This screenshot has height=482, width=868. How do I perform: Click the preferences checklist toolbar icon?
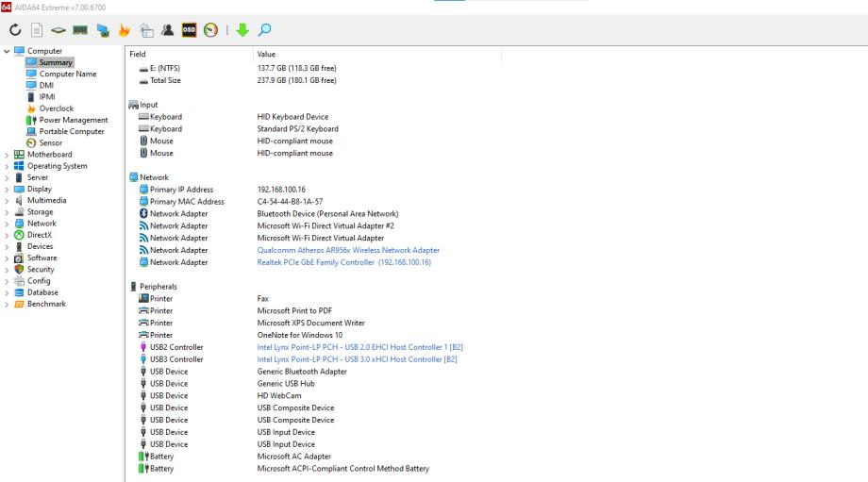[146, 30]
